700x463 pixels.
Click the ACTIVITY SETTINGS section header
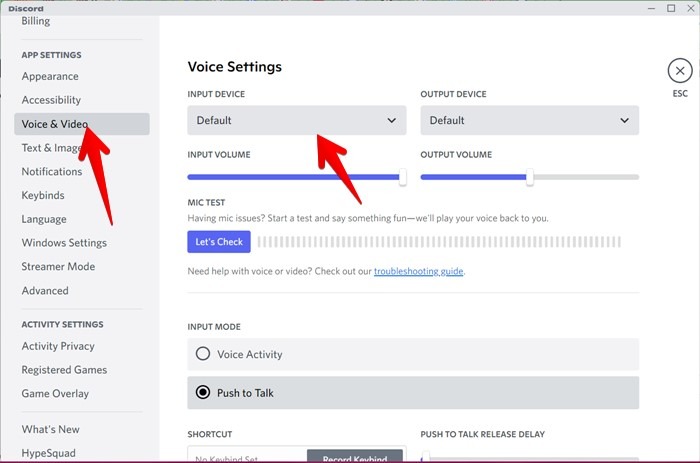pyautogui.click(x=62, y=324)
